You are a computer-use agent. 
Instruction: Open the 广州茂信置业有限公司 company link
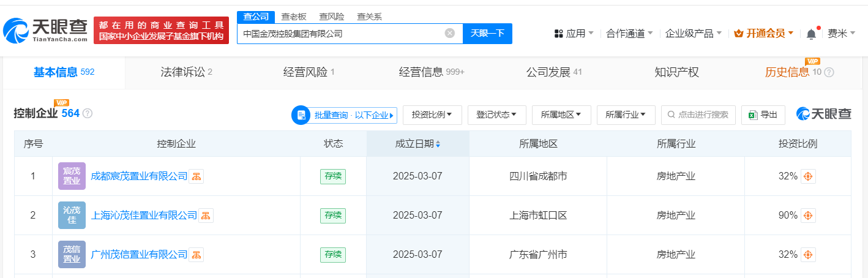coord(140,254)
